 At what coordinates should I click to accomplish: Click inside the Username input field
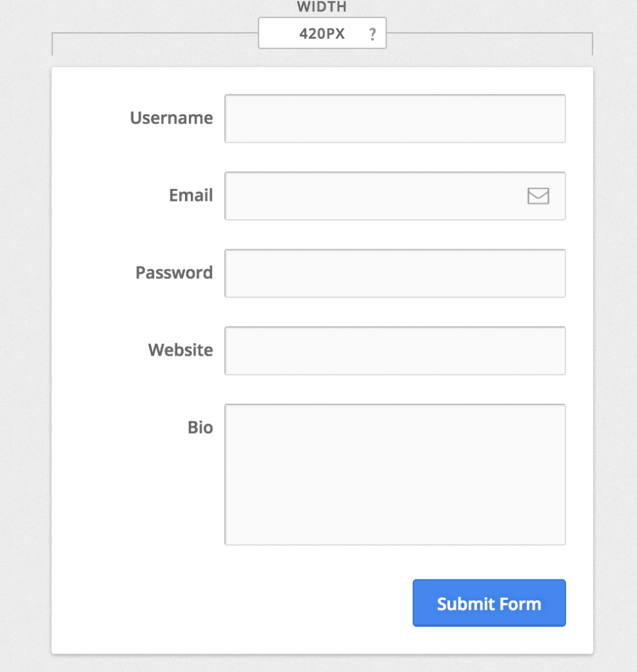click(x=395, y=118)
